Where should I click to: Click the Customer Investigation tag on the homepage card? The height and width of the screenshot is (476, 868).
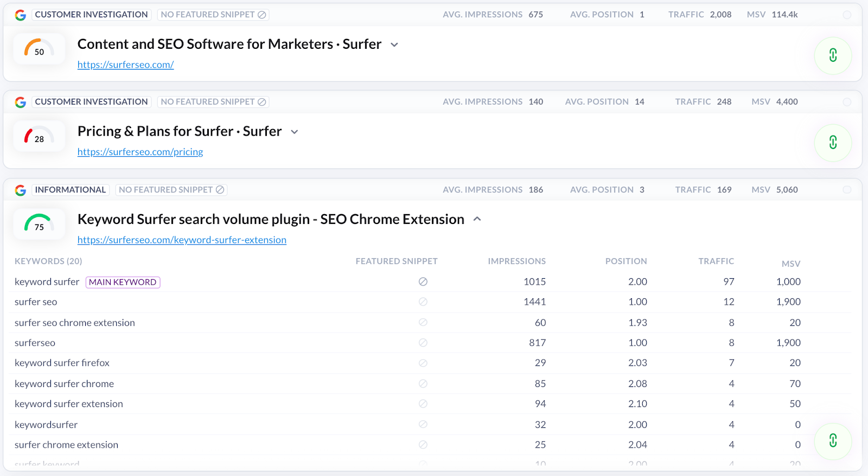pyautogui.click(x=91, y=15)
